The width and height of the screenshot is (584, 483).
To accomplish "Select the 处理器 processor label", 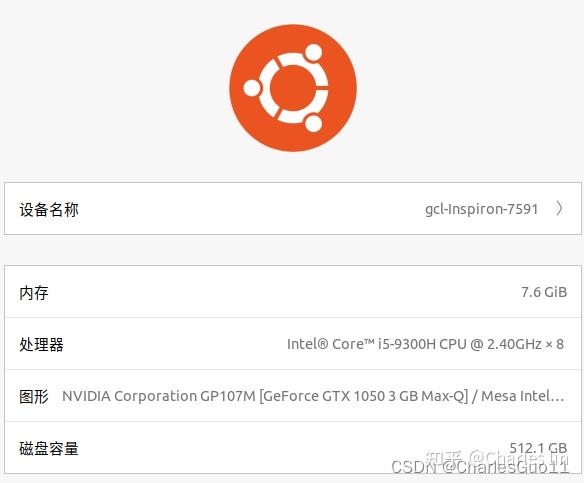I will [41, 344].
